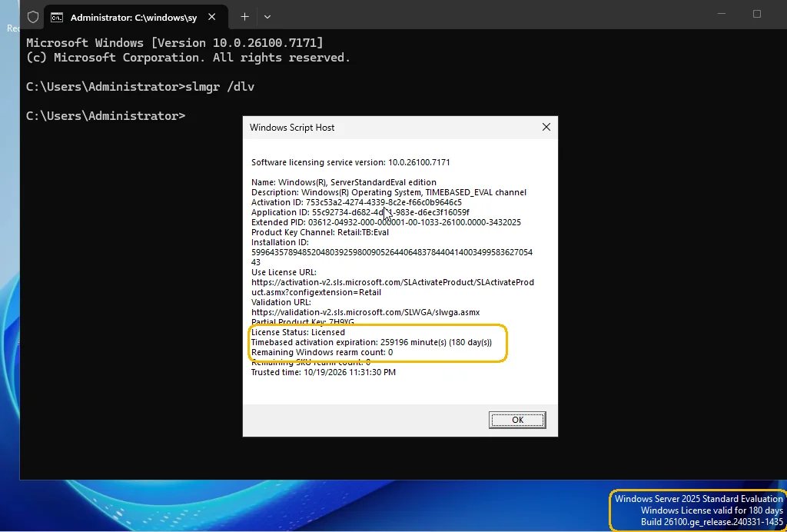
Task: Click the validation-v2.sls.microsoft.com URL
Action: point(365,312)
